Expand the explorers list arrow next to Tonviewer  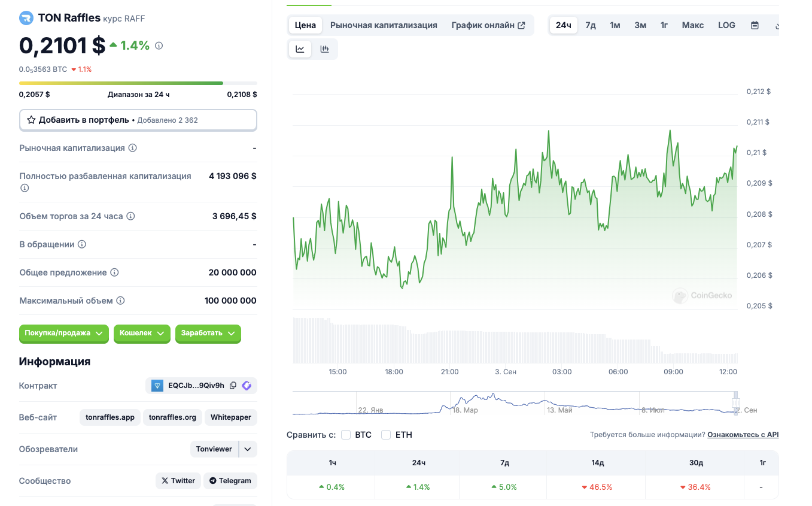248,449
